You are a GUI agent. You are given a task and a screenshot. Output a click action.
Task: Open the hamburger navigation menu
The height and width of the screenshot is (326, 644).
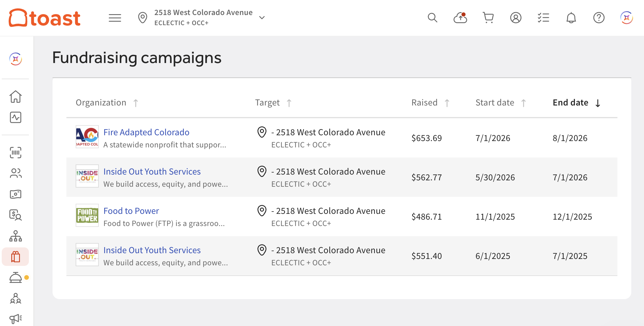tap(115, 18)
